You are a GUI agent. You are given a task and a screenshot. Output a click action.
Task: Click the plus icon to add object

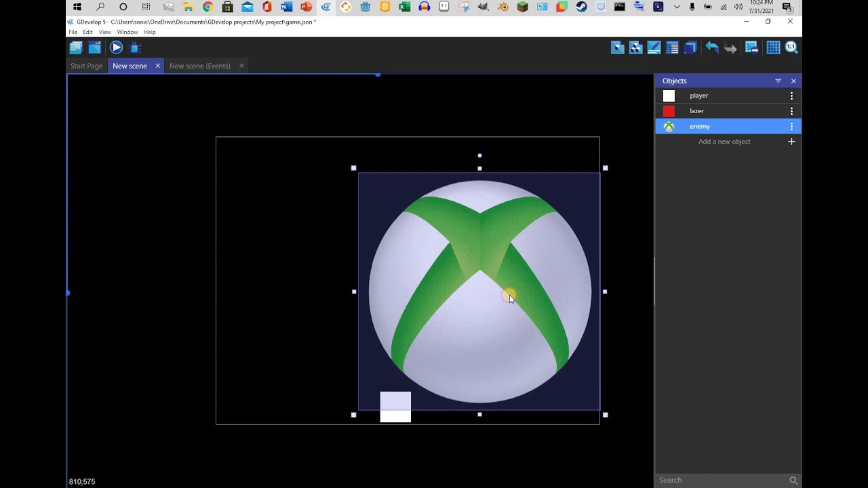(x=791, y=142)
